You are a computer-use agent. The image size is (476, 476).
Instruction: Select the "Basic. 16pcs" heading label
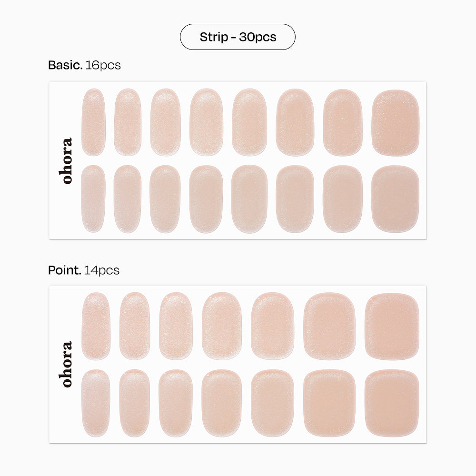pos(84,65)
